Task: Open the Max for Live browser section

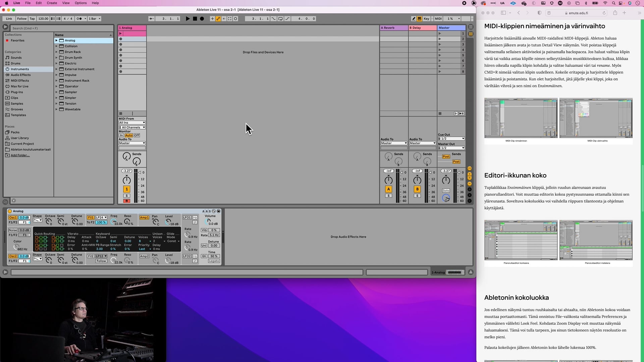Action: (20, 86)
